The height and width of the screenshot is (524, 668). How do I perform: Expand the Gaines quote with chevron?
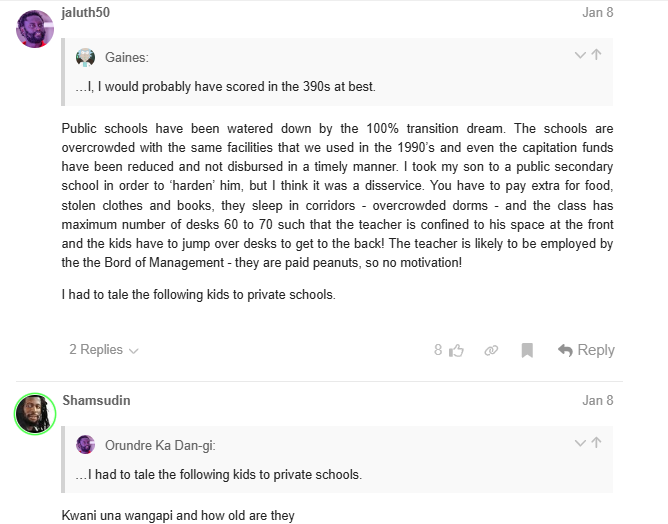point(580,55)
